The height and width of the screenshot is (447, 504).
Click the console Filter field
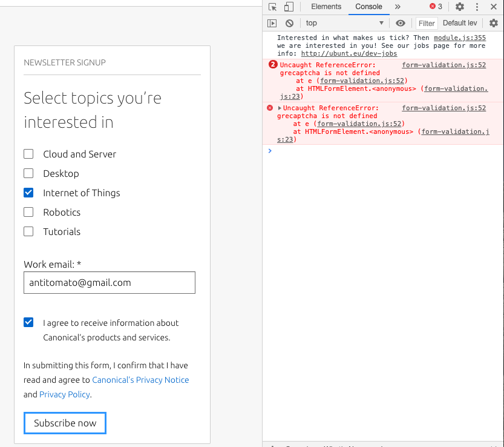pyautogui.click(x=427, y=23)
